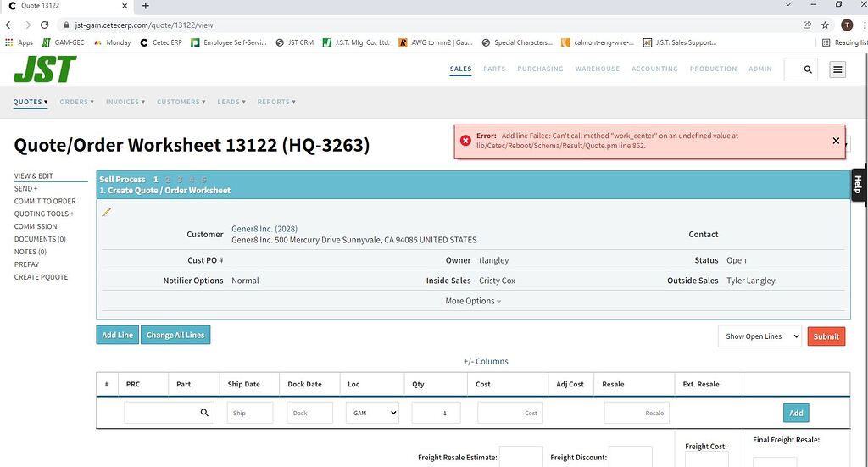Open Employee Self-Service bookmark
Image resolution: width=868 pixels, height=467 pixels.
point(229,42)
